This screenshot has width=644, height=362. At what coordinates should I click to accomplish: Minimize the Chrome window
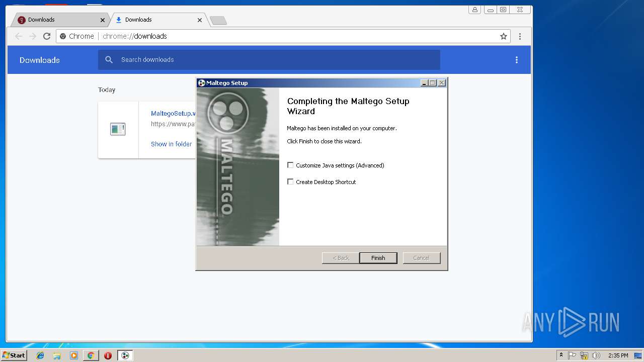pyautogui.click(x=490, y=10)
